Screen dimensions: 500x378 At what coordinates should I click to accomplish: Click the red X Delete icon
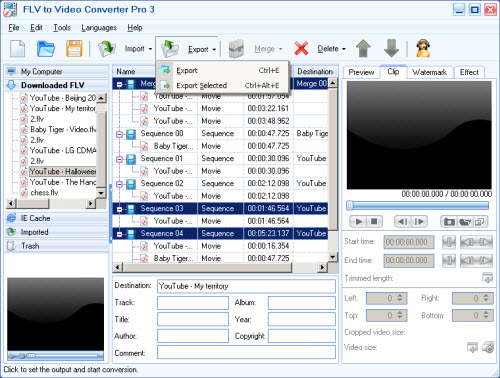pos(301,49)
